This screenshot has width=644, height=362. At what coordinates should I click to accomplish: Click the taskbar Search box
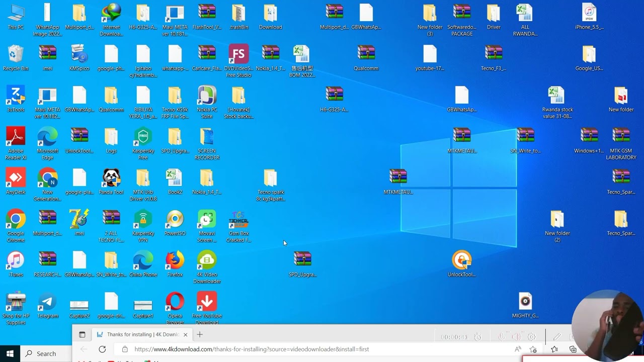click(46, 353)
